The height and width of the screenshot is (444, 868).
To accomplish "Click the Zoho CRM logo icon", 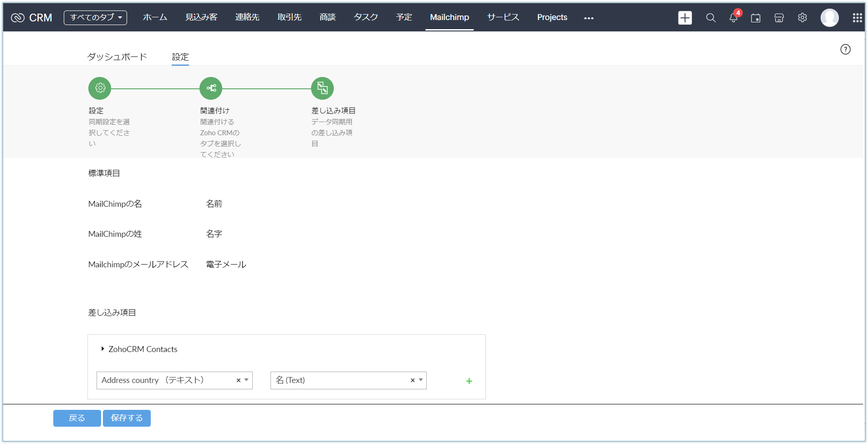I will coord(17,18).
